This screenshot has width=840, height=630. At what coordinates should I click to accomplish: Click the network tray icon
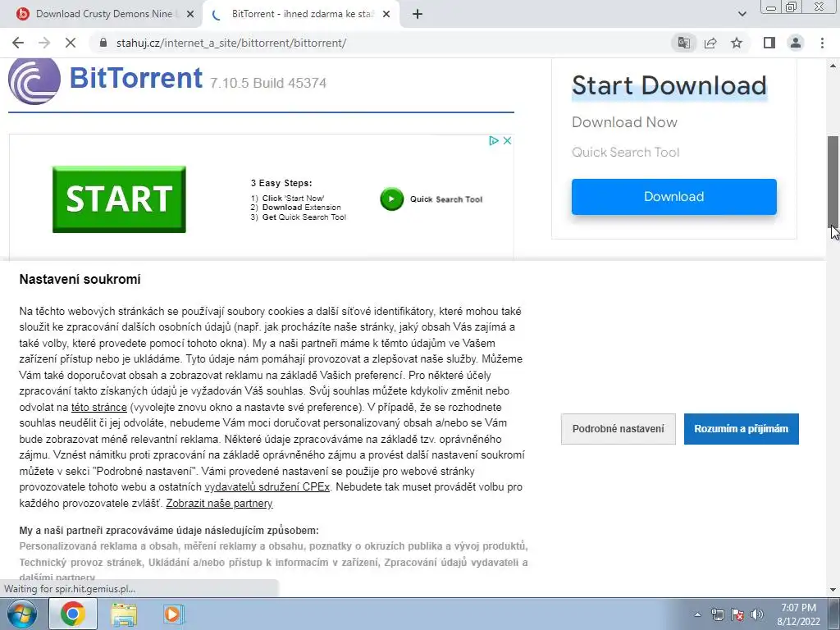(x=717, y=614)
